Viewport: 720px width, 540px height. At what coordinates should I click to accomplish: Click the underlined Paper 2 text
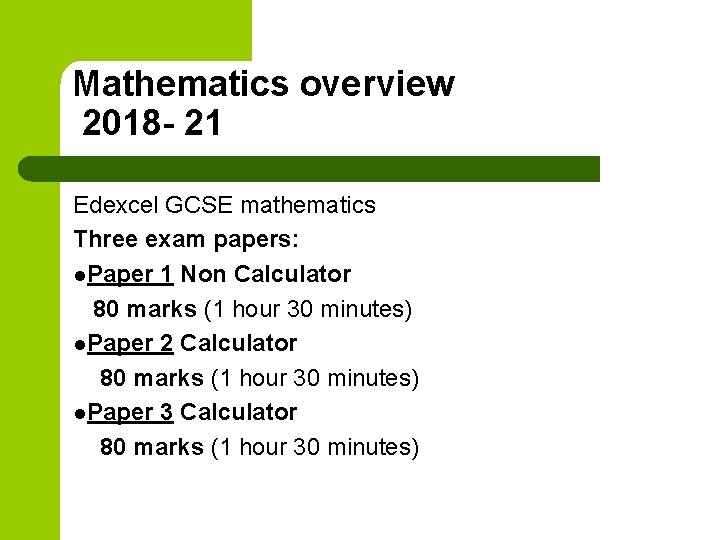pos(130,343)
